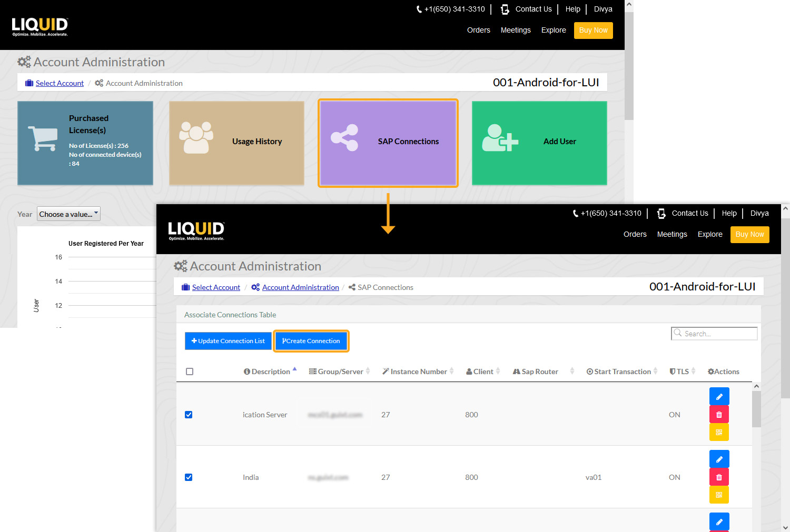Screen dimensions: 790x532
Task: Show QR code for India connection
Action: tap(719, 495)
